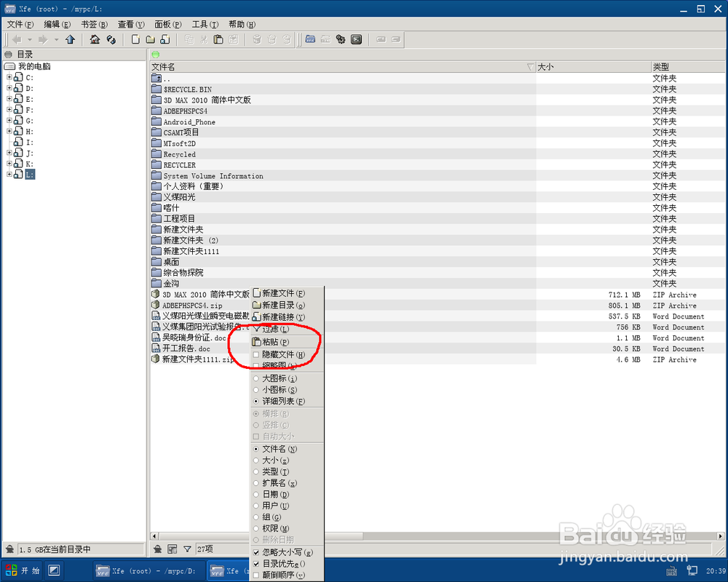Open the 书签 menu
The width and height of the screenshot is (728, 582).
(x=94, y=24)
